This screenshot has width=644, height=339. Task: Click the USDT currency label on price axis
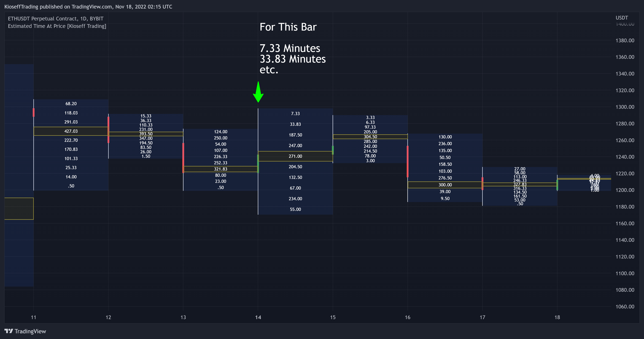tap(622, 18)
